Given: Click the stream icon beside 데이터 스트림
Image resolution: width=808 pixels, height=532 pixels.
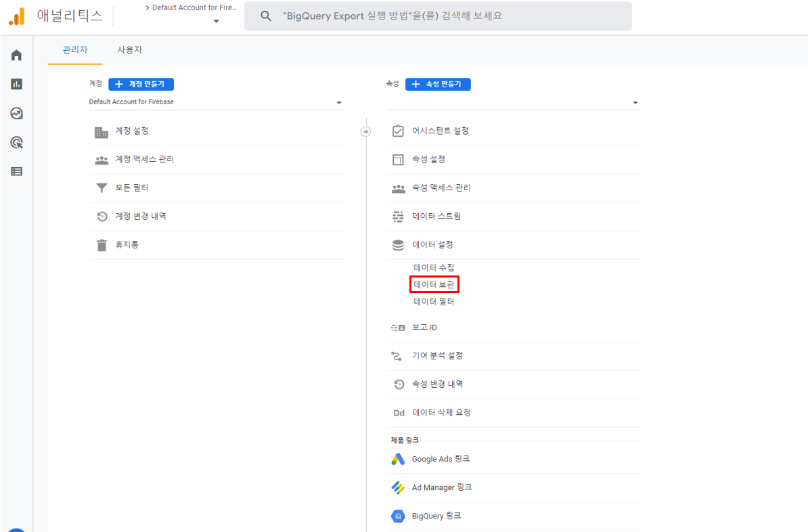Looking at the screenshot, I should 398,217.
